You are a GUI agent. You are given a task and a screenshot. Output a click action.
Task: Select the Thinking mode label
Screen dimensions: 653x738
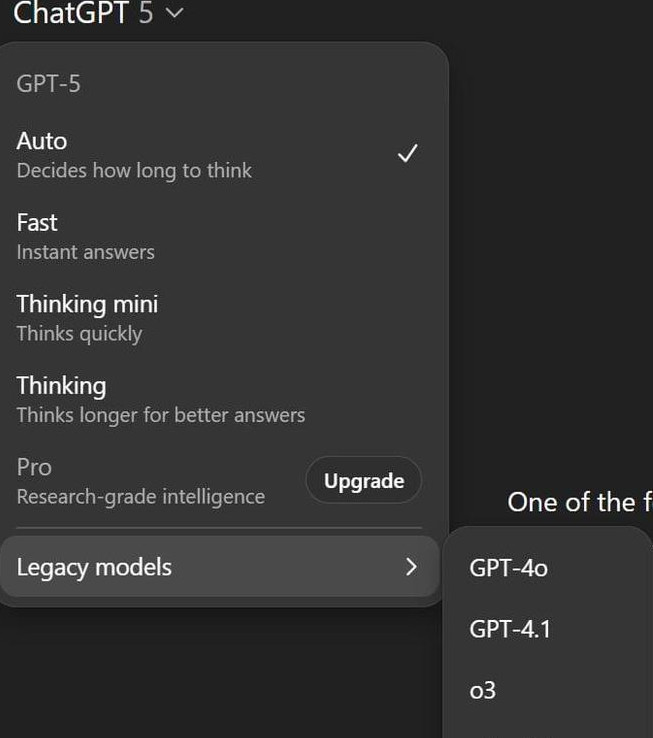pyautogui.click(x=61, y=385)
